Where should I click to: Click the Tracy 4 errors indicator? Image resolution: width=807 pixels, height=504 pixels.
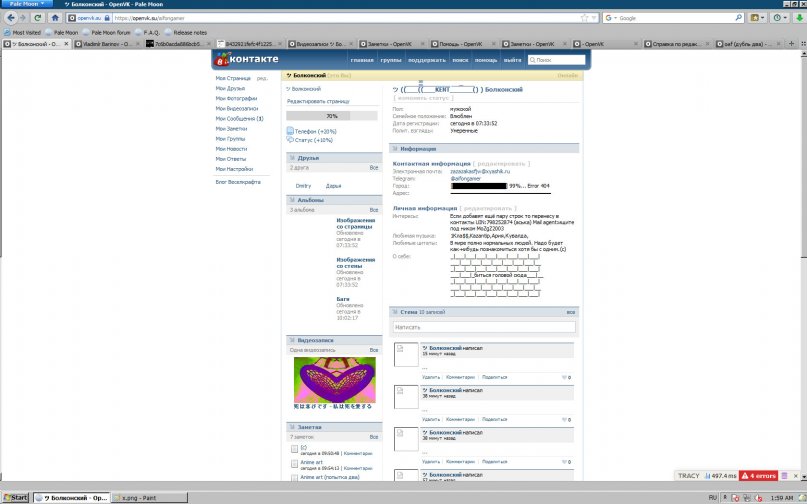(758, 476)
